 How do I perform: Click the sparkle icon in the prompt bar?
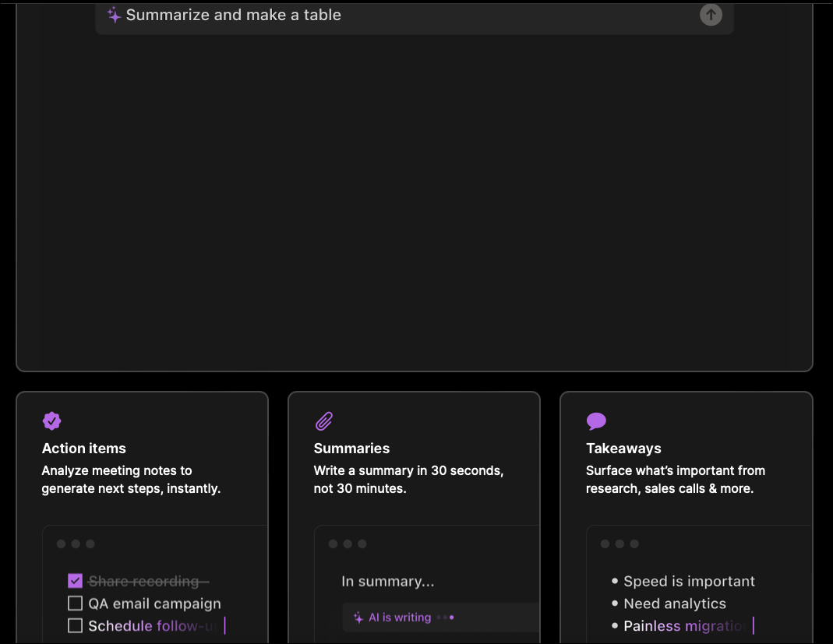114,15
